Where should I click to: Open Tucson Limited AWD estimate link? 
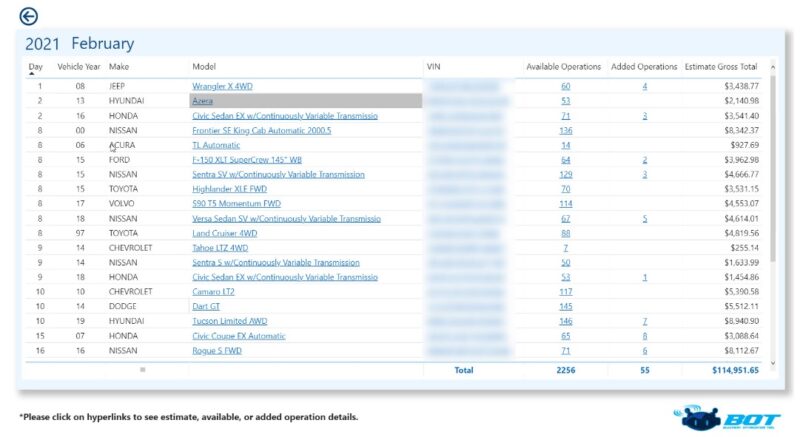pyautogui.click(x=233, y=321)
